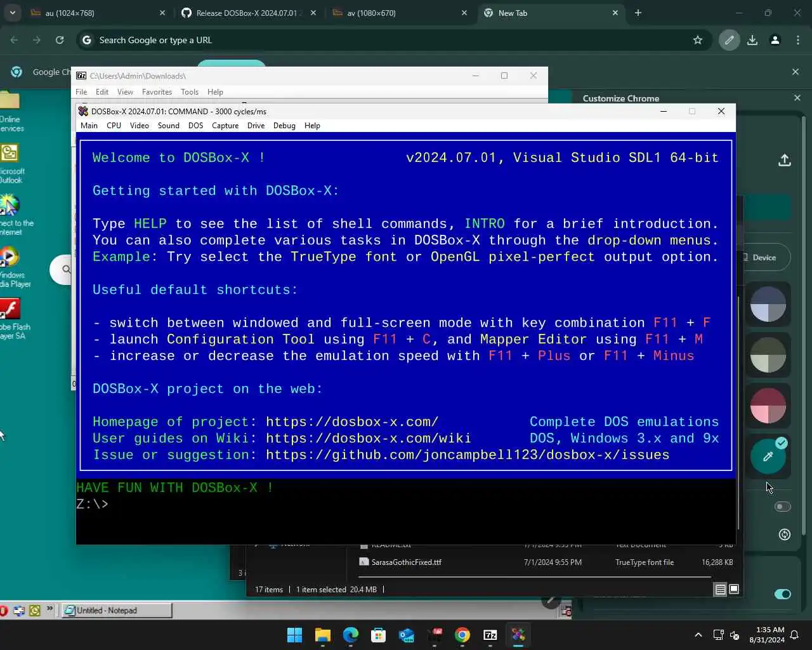Open DOSBox-X from taskbar
Screen dimensions: 812x650
click(x=518, y=635)
